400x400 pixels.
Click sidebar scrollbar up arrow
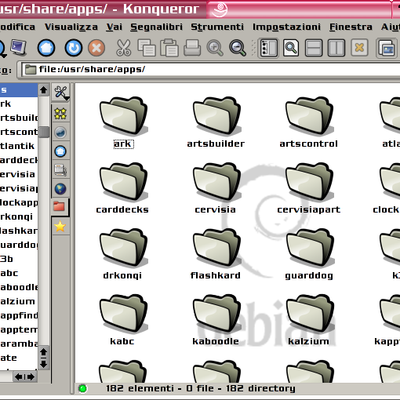pyautogui.click(x=44, y=90)
